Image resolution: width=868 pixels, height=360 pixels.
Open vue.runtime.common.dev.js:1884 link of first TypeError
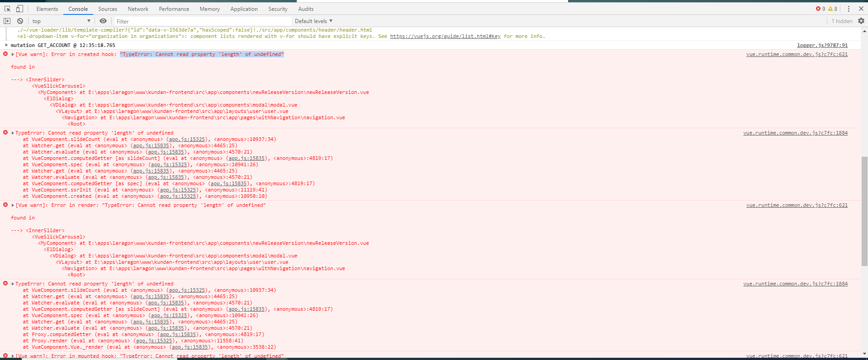point(795,133)
